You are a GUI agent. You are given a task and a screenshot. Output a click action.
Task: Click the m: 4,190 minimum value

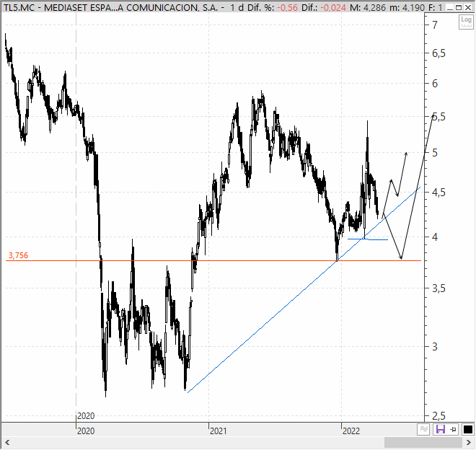pos(407,8)
